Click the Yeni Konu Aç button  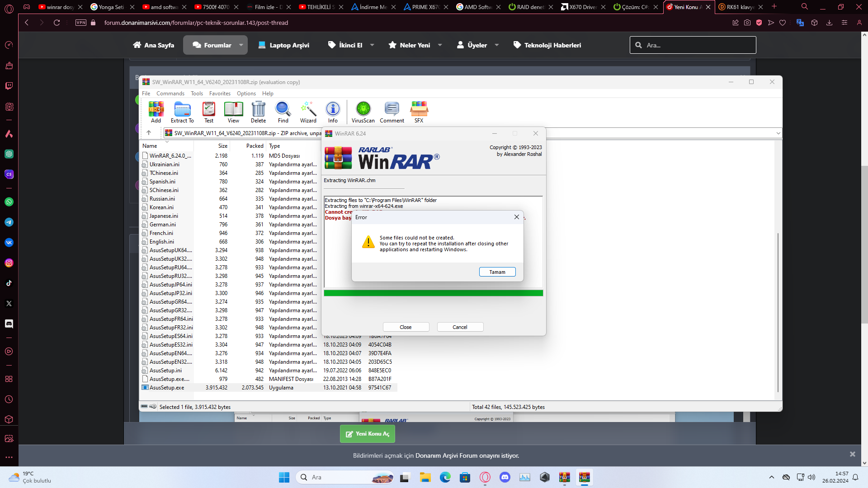[x=368, y=434]
